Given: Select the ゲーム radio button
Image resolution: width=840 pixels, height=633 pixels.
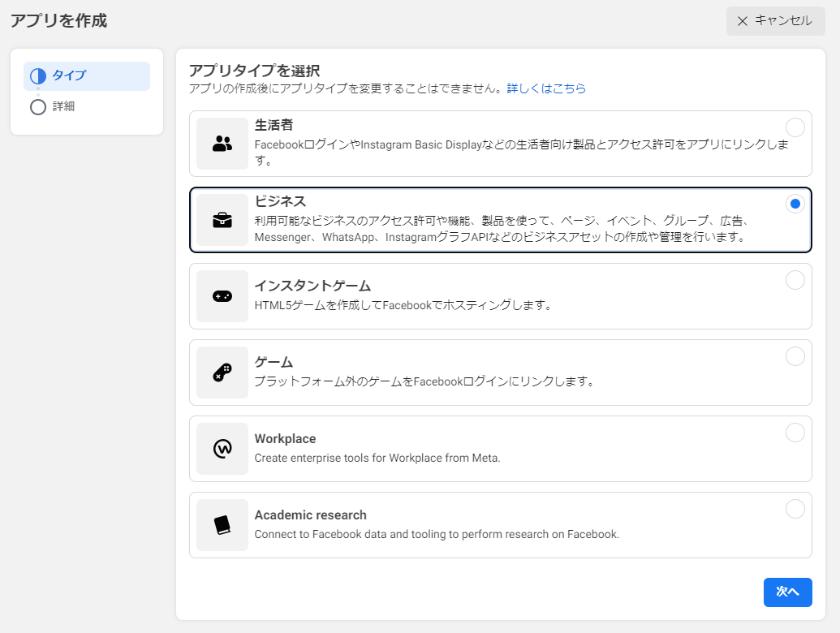Looking at the screenshot, I should pyautogui.click(x=795, y=356).
